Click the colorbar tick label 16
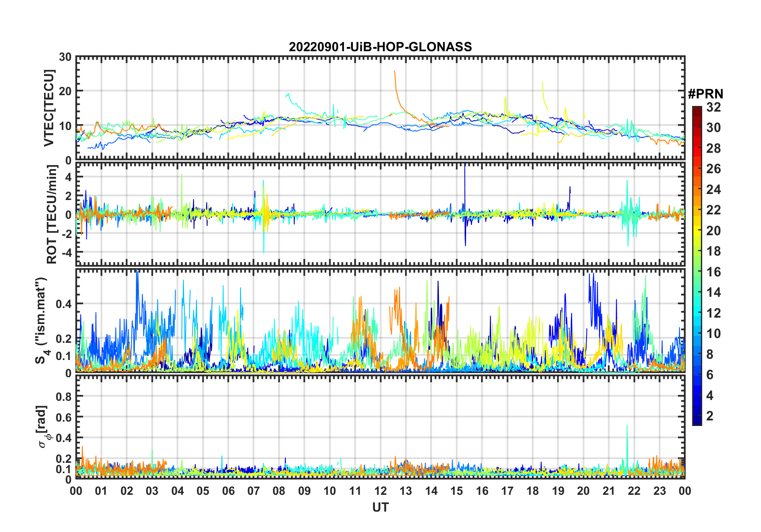 click(x=713, y=272)
